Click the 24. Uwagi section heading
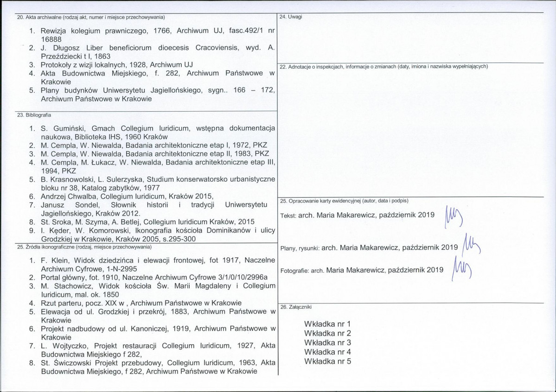 pyautogui.click(x=291, y=17)
